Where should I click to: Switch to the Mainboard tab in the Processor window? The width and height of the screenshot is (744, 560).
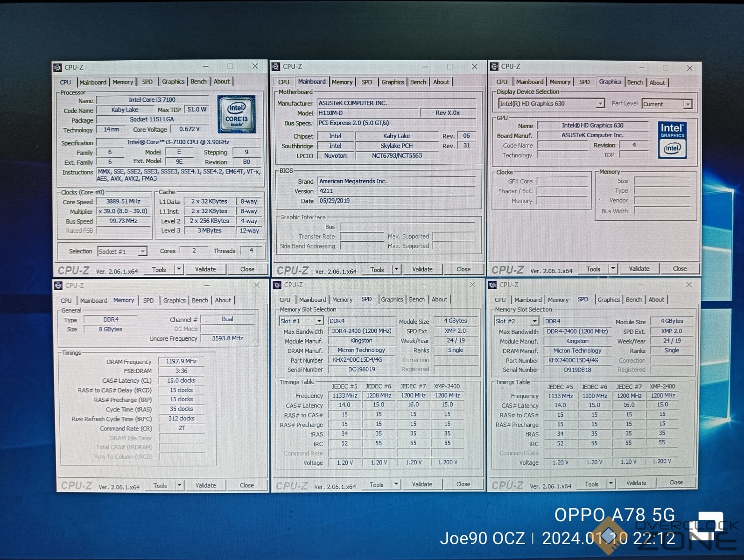[x=93, y=82]
